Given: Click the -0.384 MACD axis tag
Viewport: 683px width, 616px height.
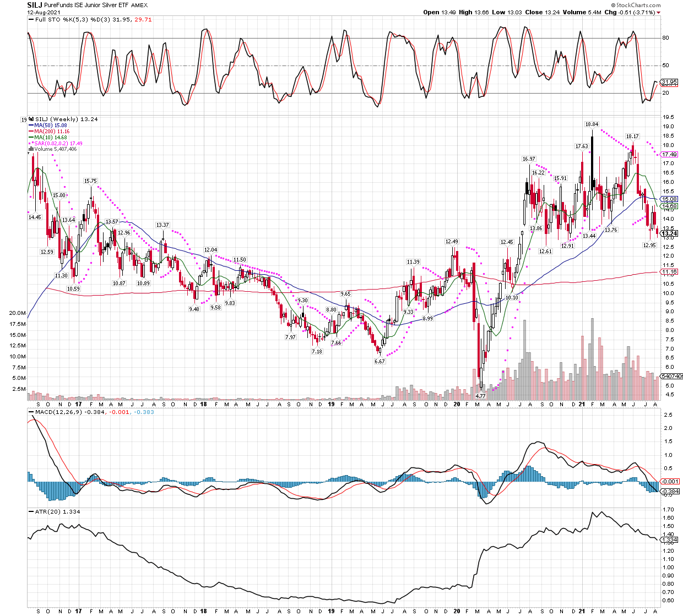Looking at the screenshot, I should click(x=669, y=491).
